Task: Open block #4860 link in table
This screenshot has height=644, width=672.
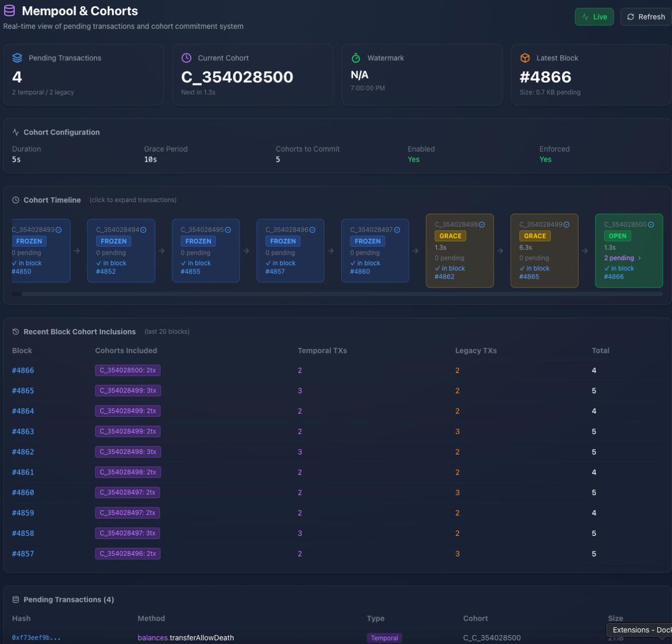Action: point(23,493)
